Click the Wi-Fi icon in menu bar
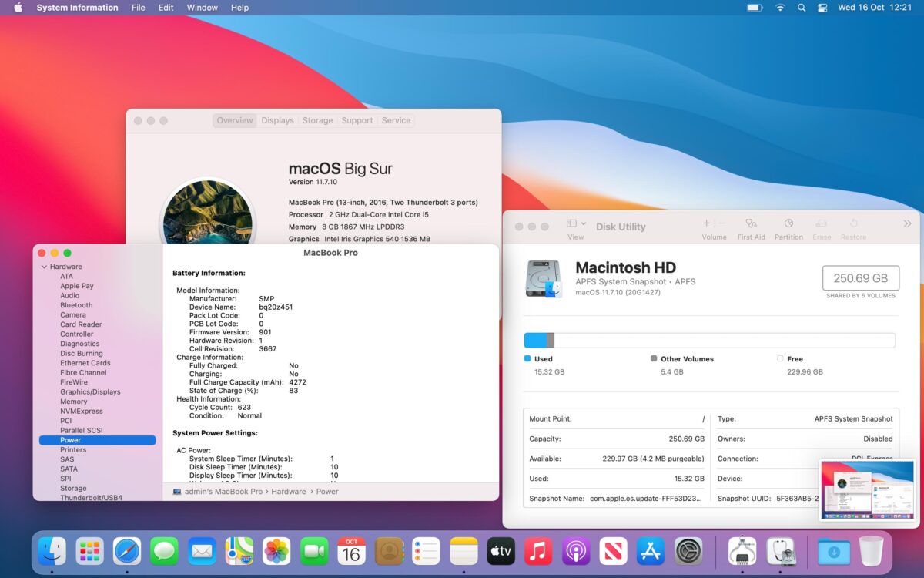This screenshot has height=578, width=924. [780, 8]
